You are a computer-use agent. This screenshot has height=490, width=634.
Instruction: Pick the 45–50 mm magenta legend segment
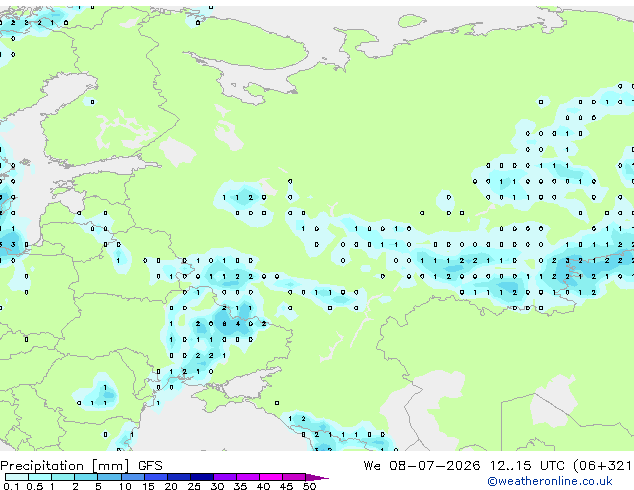pyautogui.click(x=294, y=477)
